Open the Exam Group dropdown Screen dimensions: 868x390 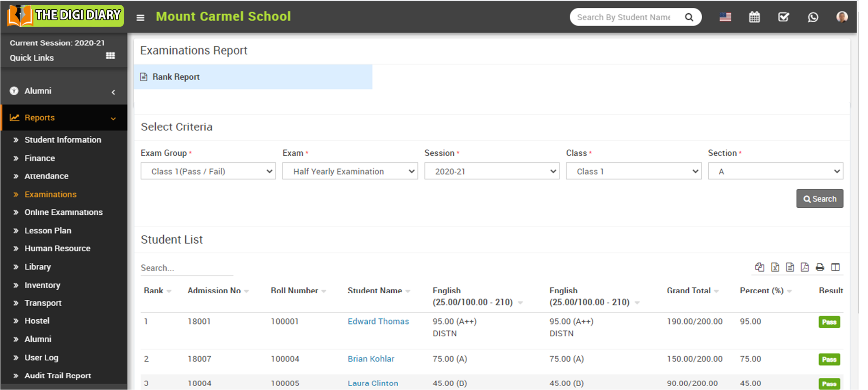[208, 171]
